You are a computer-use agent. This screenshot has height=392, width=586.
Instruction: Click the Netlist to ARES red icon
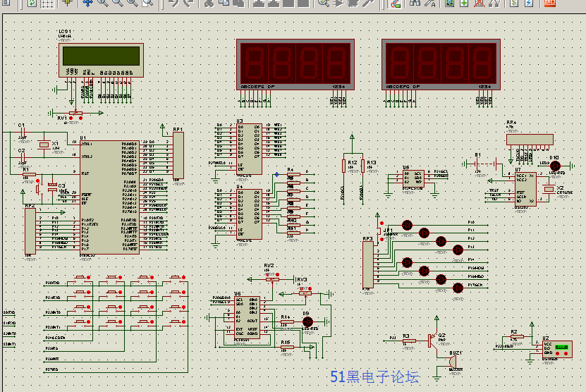coord(550,3)
